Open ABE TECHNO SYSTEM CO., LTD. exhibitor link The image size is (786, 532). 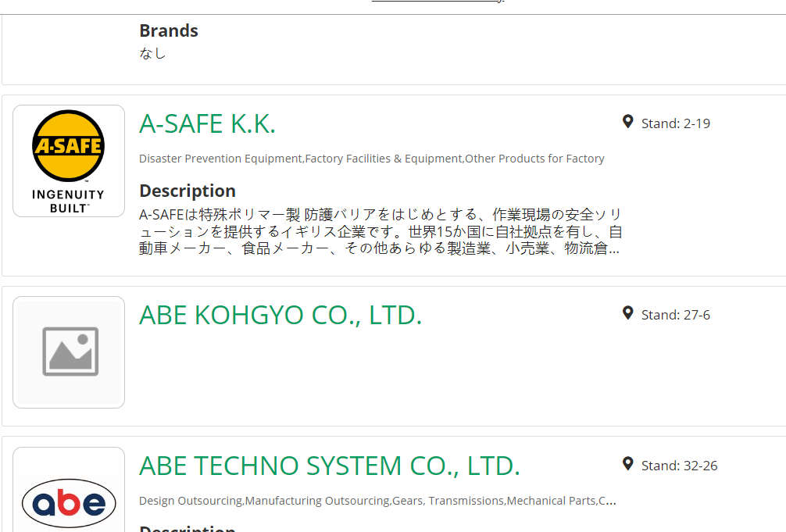(330, 466)
